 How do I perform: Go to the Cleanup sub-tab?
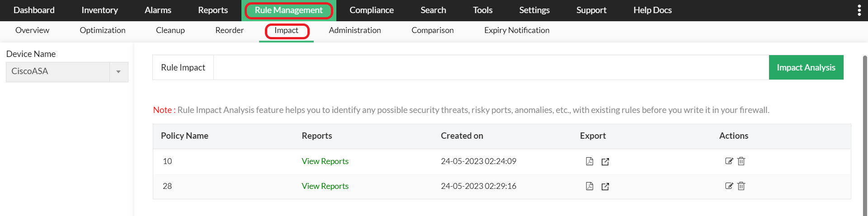coord(170,30)
